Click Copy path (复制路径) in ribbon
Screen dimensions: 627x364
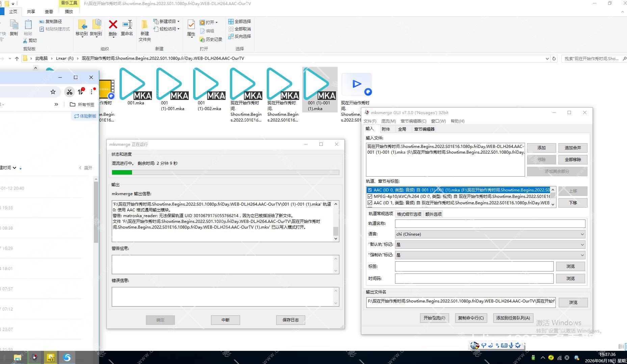coord(51,21)
